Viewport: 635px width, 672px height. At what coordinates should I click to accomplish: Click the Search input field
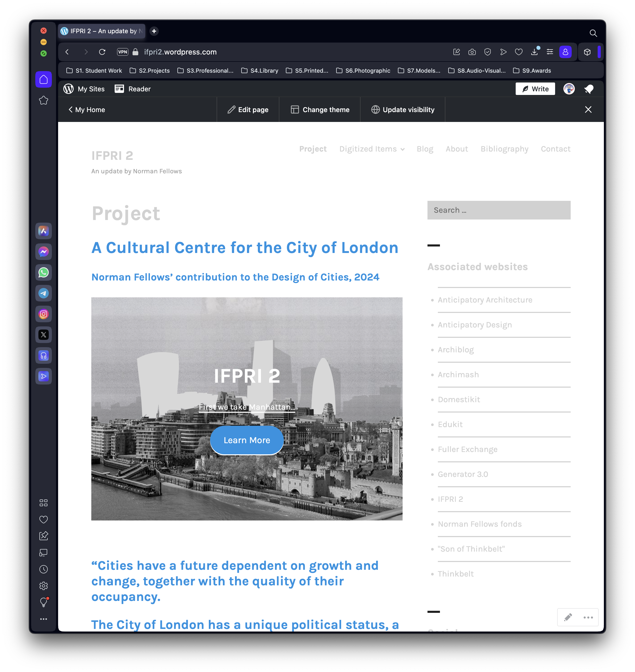[x=499, y=210]
